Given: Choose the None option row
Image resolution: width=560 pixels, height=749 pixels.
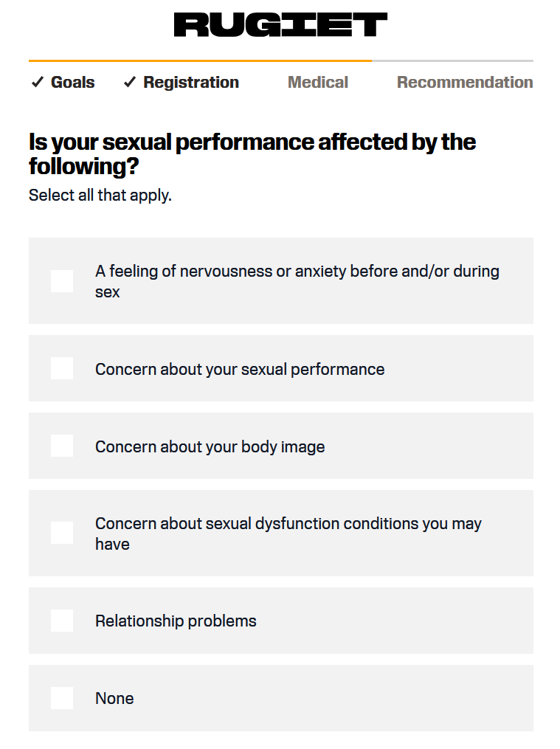Looking at the screenshot, I should point(280,698).
